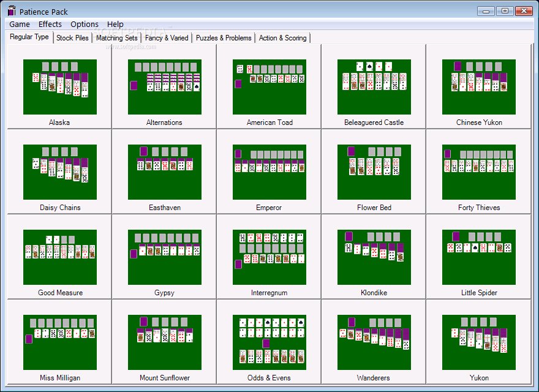Viewport: 539px width, 392px height.
Task: Select the Emperor game thumbnail
Action: tap(269, 172)
